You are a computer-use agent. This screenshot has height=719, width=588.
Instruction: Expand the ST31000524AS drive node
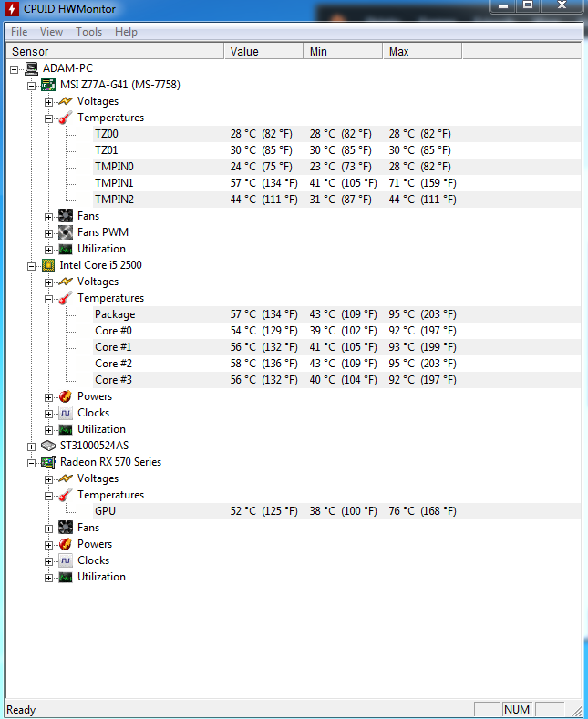(x=31, y=447)
